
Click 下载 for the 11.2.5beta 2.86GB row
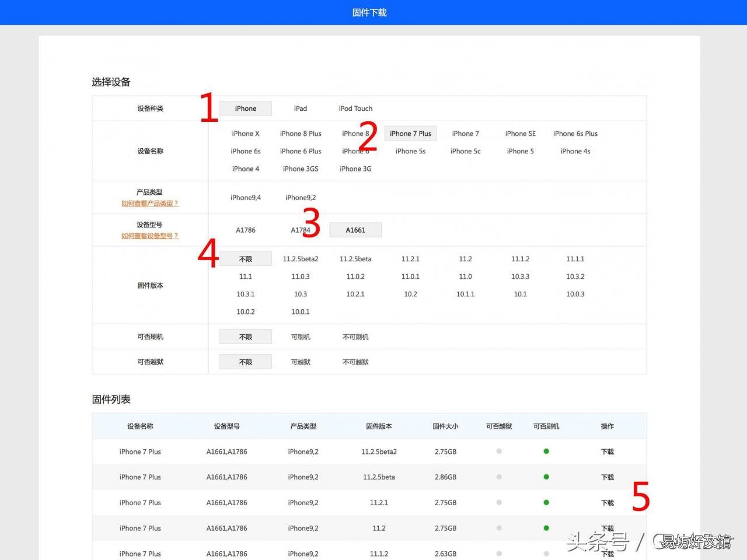tap(608, 477)
